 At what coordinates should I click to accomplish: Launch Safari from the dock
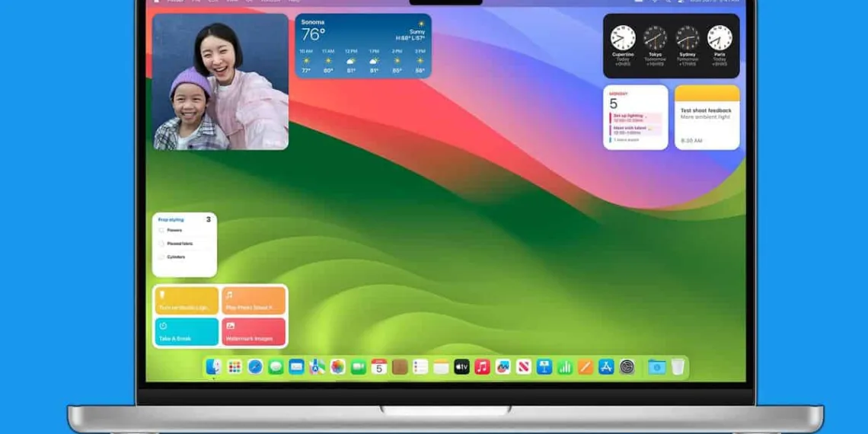[255, 367]
